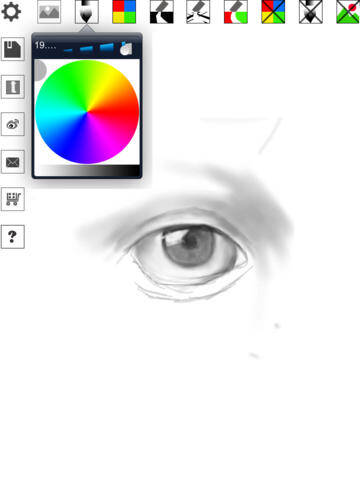Viewport: 360px width, 480px height.
Task: Select the line eraser tool
Action: tap(198, 12)
